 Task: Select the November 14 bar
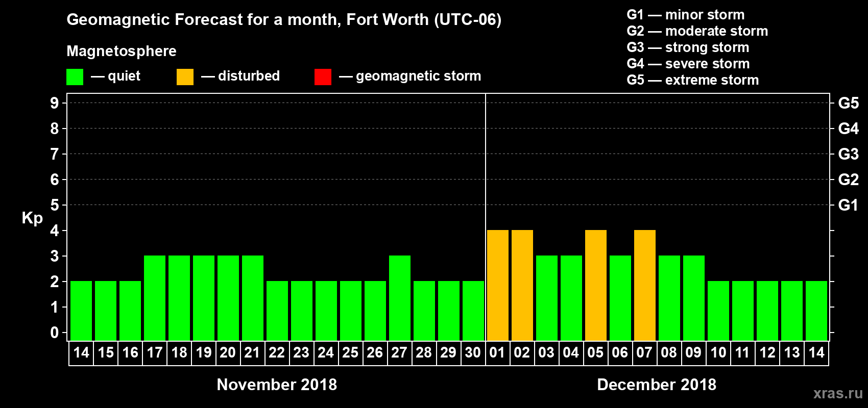[81, 311]
